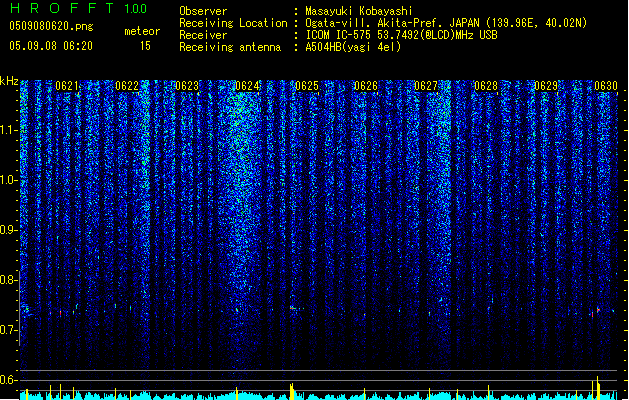Click the version number 1.0.0
The height and width of the screenshot is (400, 629).
[135, 9]
